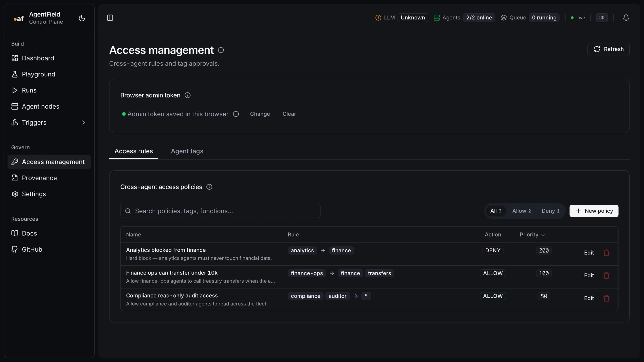Click the Live status indicator
Screen dimensions: 644x362
(x=578, y=17)
